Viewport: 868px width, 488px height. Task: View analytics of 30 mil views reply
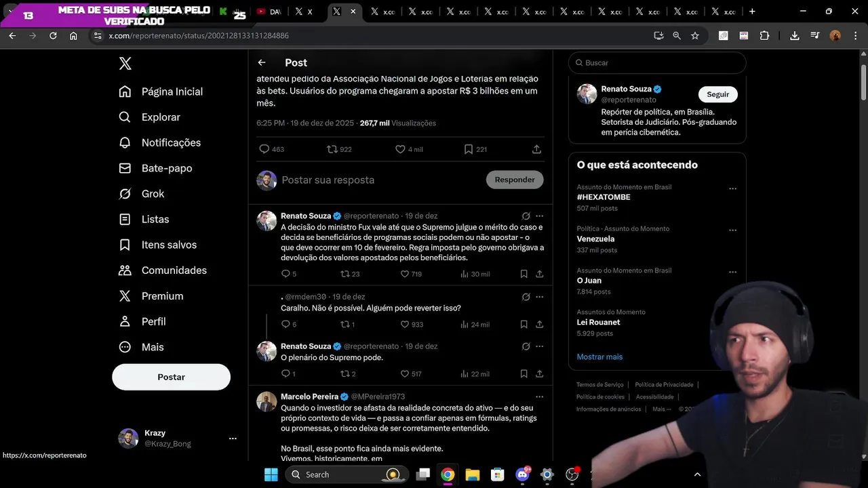click(475, 274)
